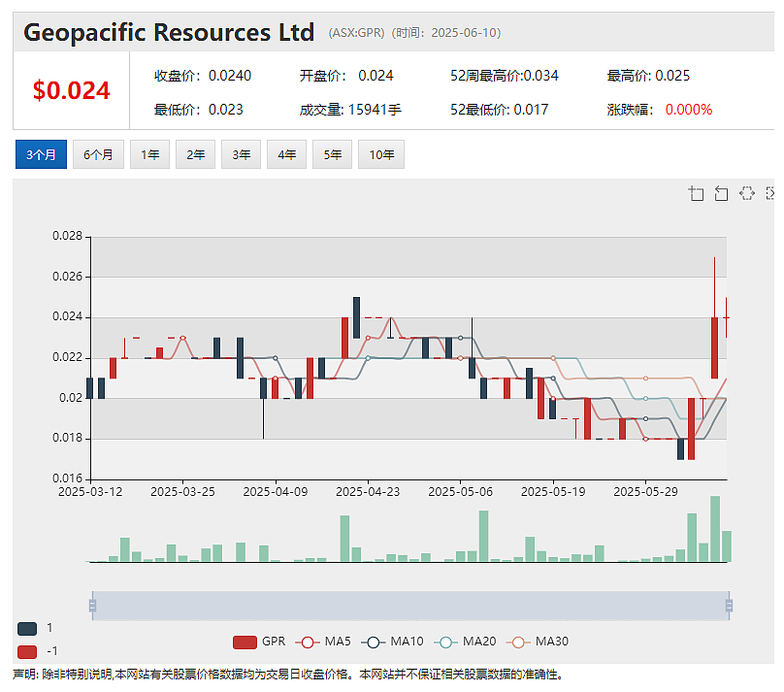Hide the MA10 moving average series

[392, 642]
